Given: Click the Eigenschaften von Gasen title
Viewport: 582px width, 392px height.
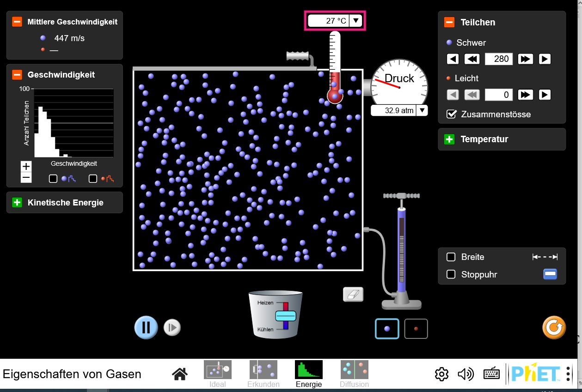Looking at the screenshot, I should point(72,374).
